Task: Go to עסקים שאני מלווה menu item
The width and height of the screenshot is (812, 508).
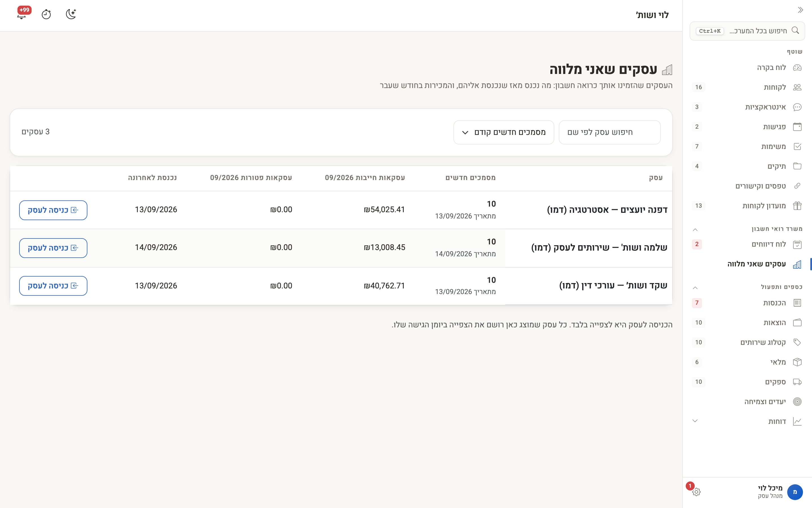Action: (747, 264)
